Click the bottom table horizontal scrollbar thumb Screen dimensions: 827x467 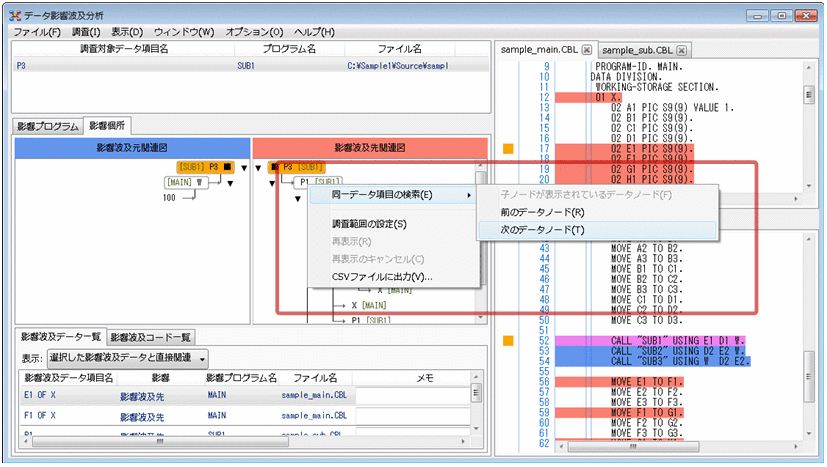coord(161,441)
